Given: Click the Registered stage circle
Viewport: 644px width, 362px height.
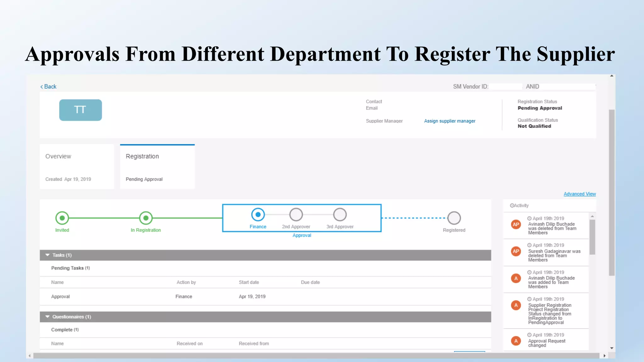Looking at the screenshot, I should click(x=454, y=218).
